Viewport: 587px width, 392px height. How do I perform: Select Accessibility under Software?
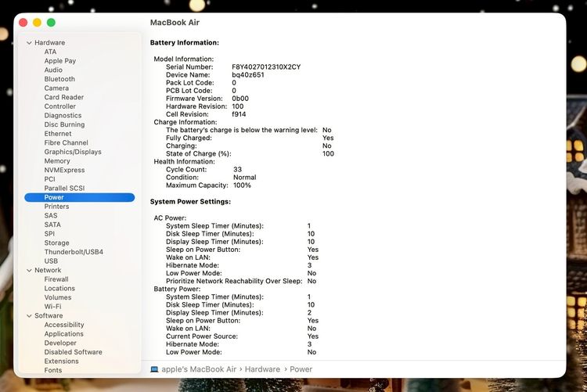point(64,325)
